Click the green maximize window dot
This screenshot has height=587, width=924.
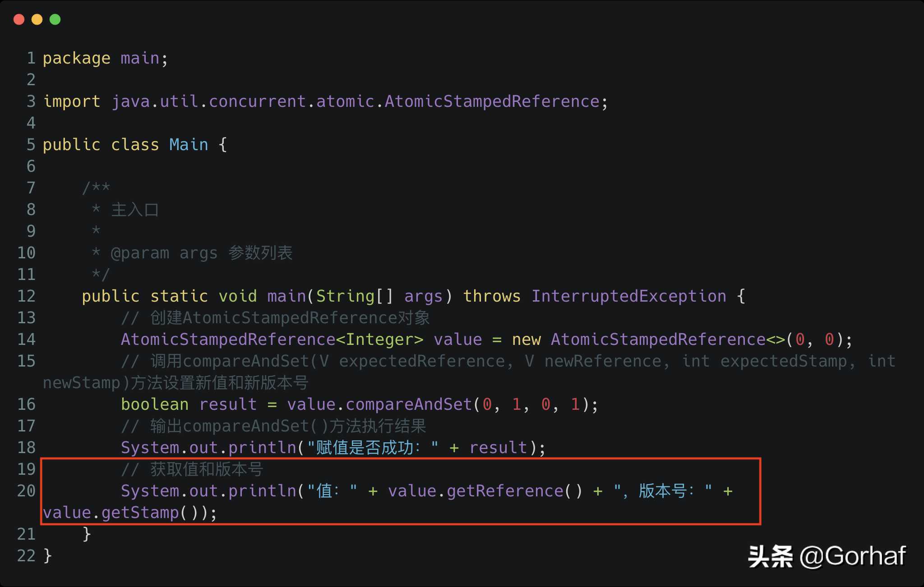tap(55, 19)
